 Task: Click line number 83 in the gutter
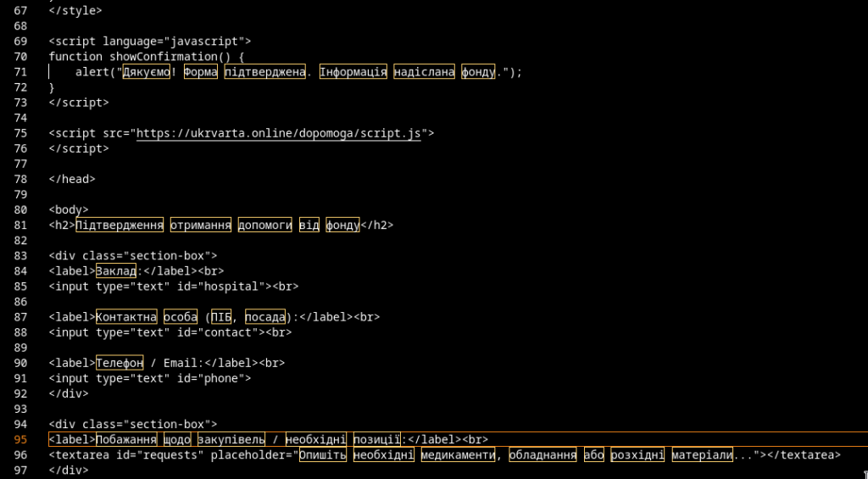20,256
